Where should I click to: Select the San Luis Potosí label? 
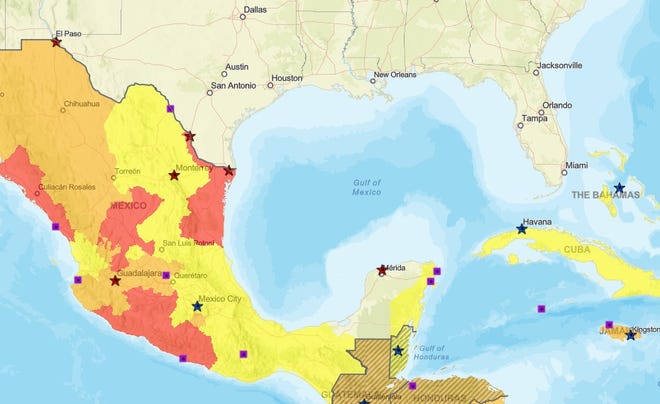tap(188, 243)
